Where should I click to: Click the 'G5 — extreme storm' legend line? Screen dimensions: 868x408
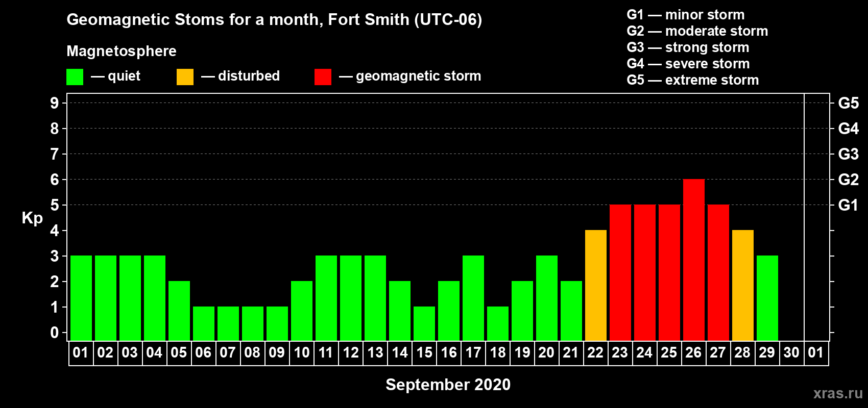click(x=693, y=80)
